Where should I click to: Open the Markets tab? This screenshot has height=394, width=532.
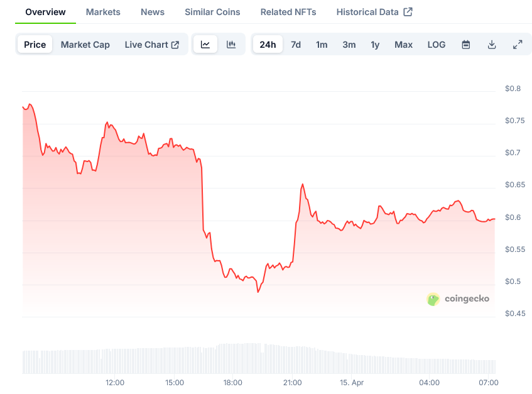(103, 12)
